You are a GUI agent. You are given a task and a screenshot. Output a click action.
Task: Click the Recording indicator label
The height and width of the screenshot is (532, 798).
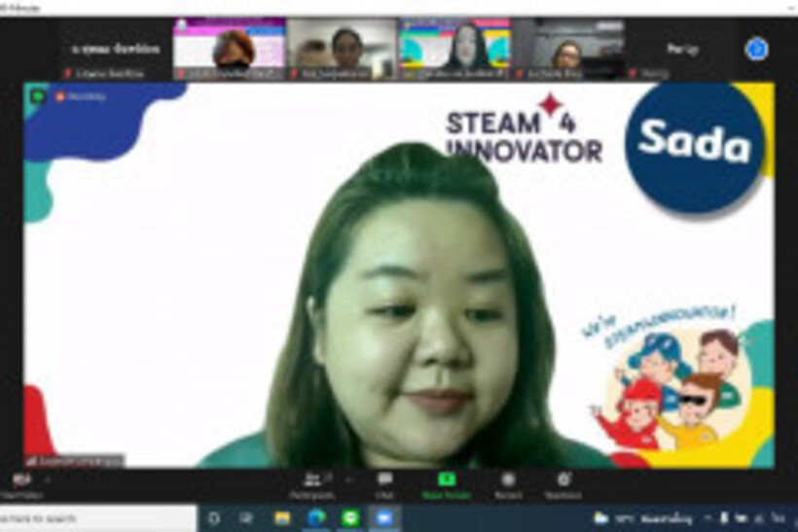click(82, 96)
